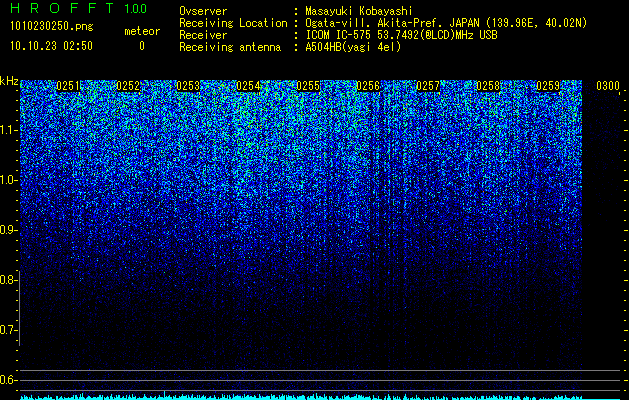629x400 pixels.
Task: Click the Receiving antenna label
Action: point(230,47)
